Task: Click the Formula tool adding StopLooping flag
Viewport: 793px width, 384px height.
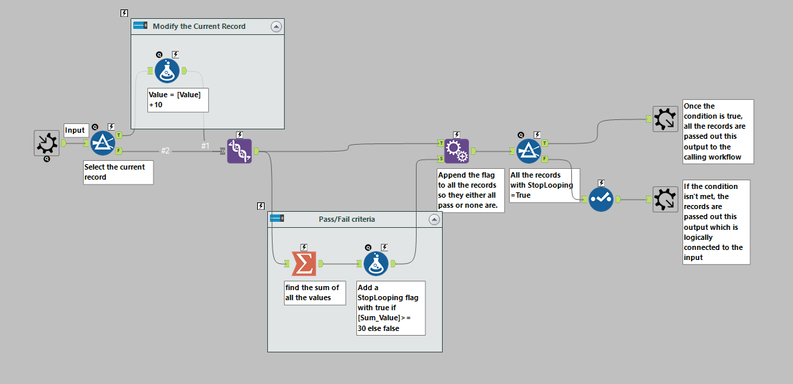Action: (x=376, y=264)
